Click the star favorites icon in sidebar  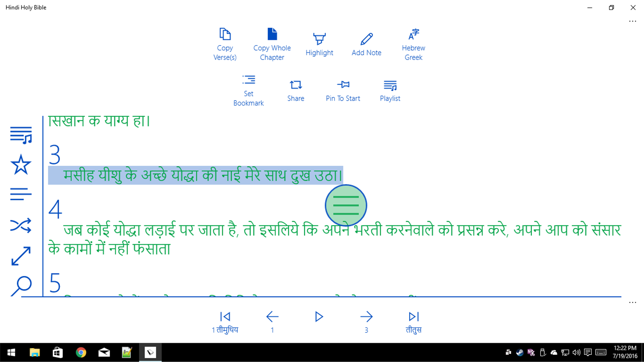click(21, 164)
